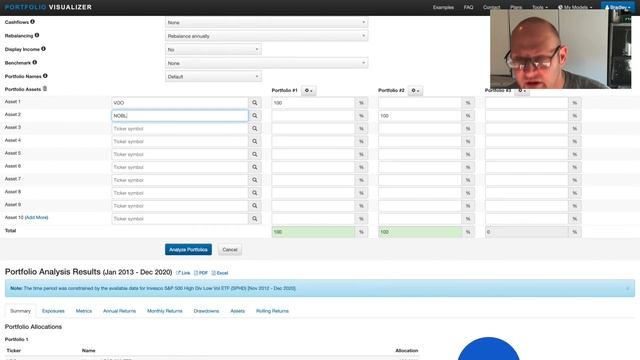640x360 pixels.
Task: Search ticker symbol for Asset 4
Action: (255, 142)
